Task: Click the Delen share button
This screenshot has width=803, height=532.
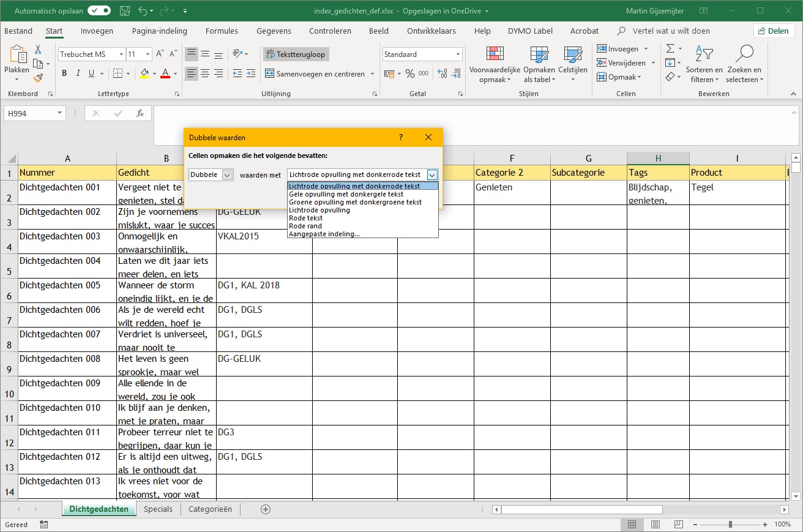Action: click(x=773, y=31)
